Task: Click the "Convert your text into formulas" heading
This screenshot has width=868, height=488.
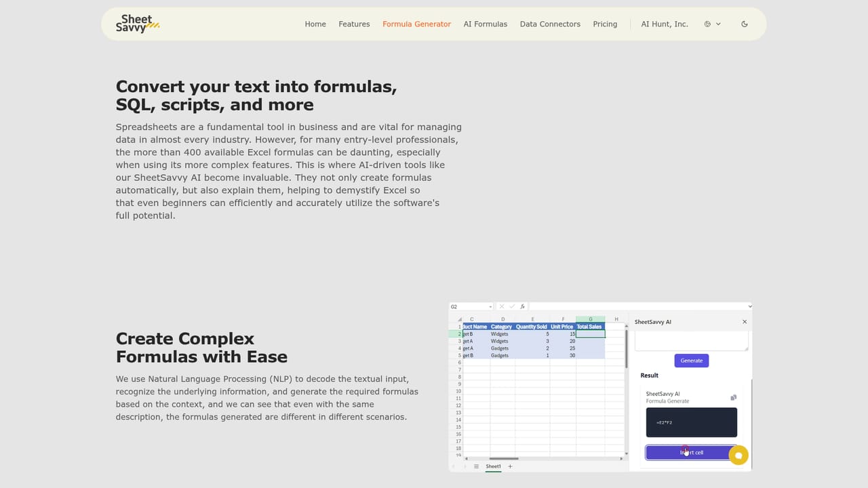Action: (256, 96)
